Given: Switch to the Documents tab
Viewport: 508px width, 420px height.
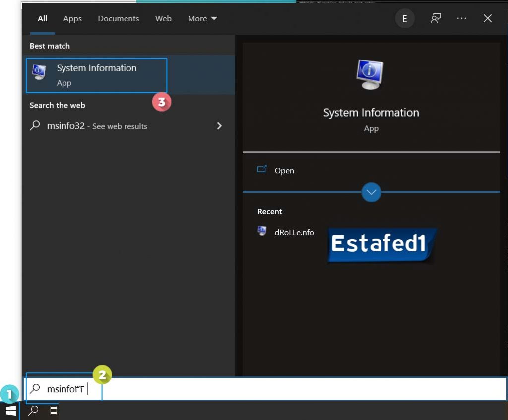Looking at the screenshot, I should (118, 18).
